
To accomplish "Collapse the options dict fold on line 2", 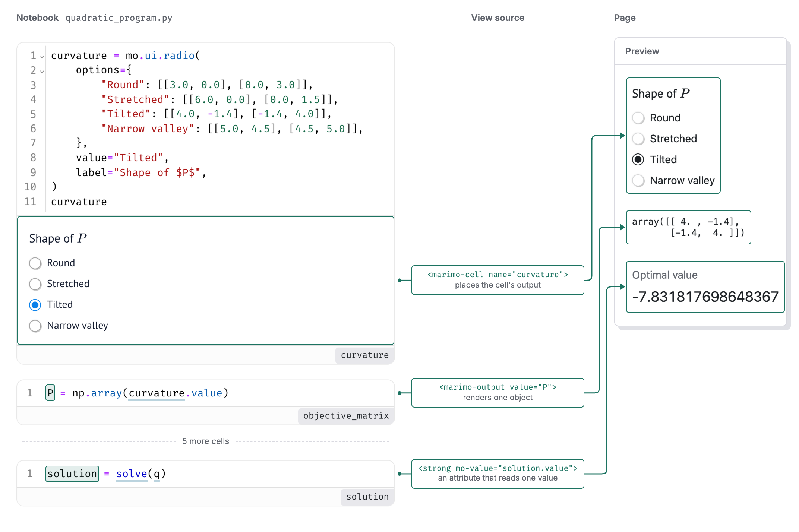I will point(42,71).
